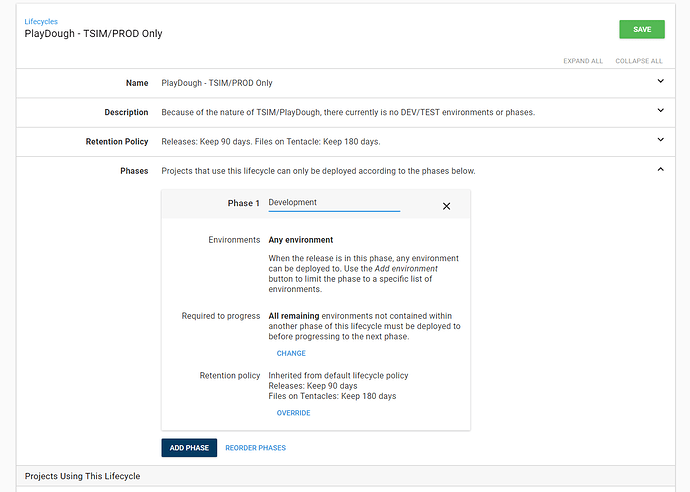Click Expand All sections
The width and height of the screenshot is (690, 492).
point(583,61)
